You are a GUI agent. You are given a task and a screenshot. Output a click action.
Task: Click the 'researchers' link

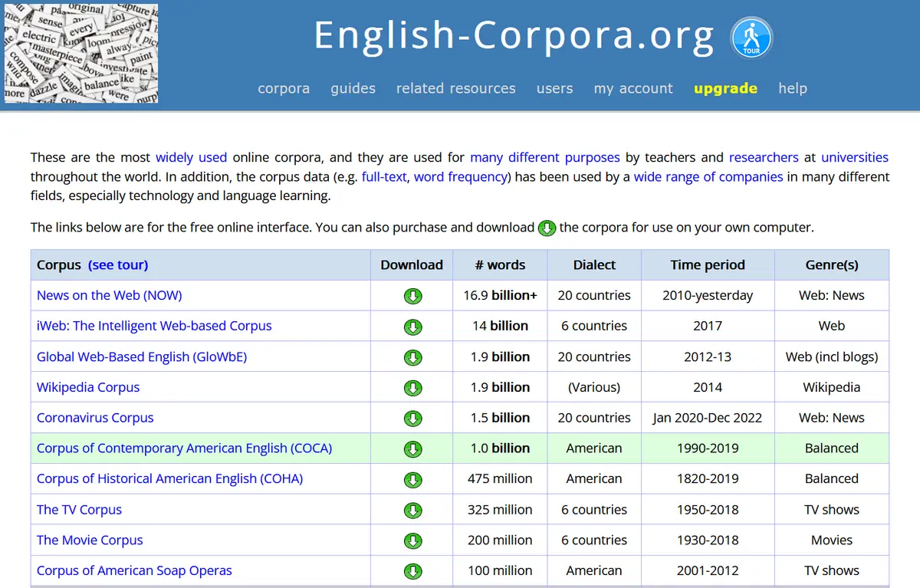(764, 157)
